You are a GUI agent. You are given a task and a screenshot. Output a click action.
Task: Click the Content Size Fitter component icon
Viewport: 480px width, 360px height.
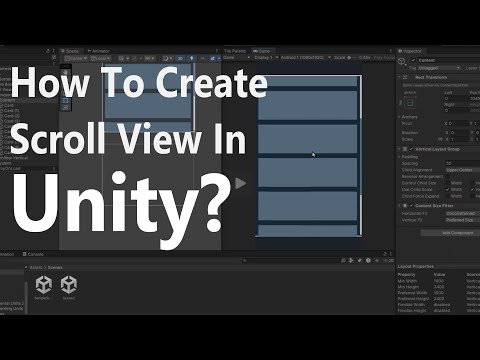pos(405,206)
